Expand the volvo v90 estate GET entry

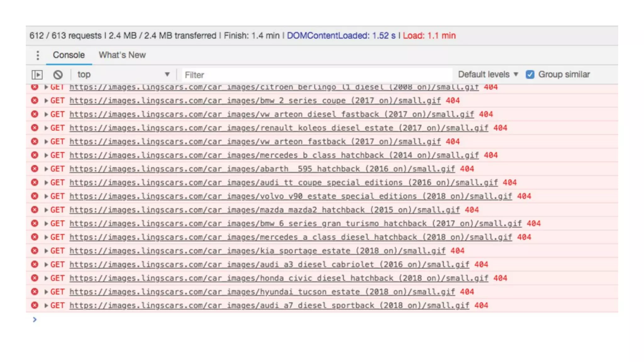coord(46,196)
